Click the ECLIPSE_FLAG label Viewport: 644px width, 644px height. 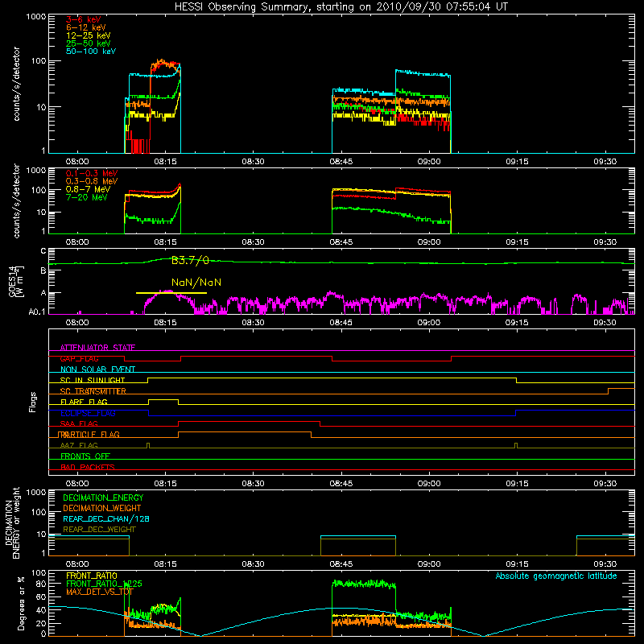(x=89, y=413)
